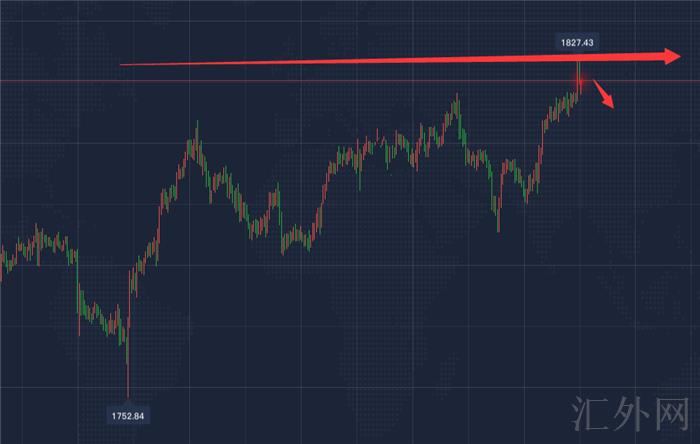The image size is (700, 444).
Task: Click the 1752.84 low price label
Action: pyautogui.click(x=128, y=414)
